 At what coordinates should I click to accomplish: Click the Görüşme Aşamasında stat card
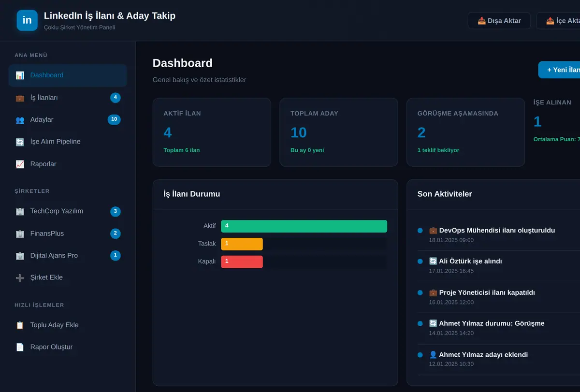[466, 132]
